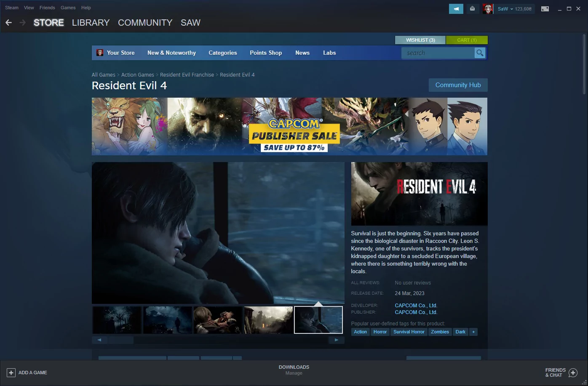Click in the store search field

tap(438, 53)
